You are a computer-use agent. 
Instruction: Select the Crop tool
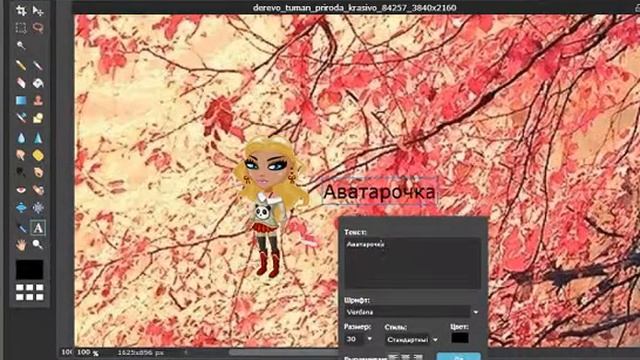(x=21, y=11)
